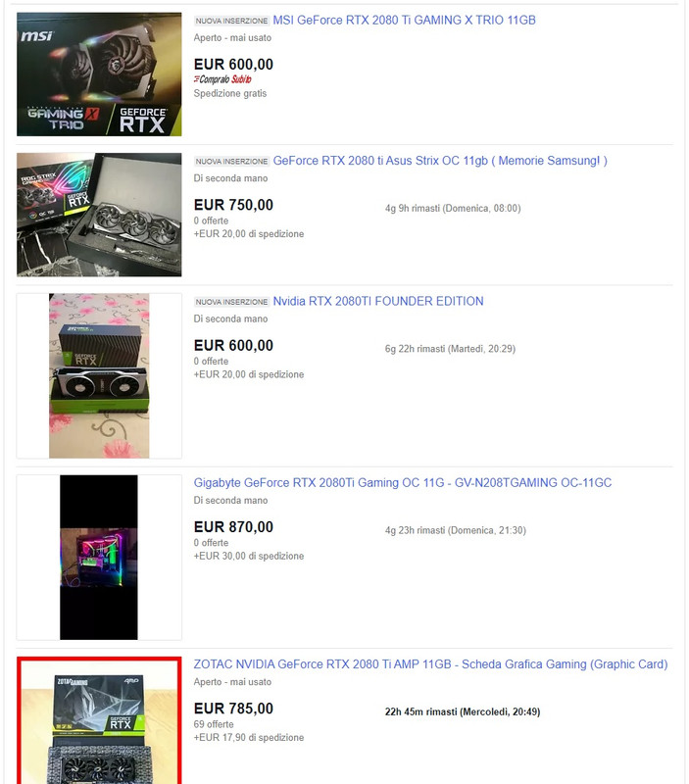Click the red-bordered ZOTAC box thumbnail
Viewport: 689px width, 784px height.
coord(99,720)
